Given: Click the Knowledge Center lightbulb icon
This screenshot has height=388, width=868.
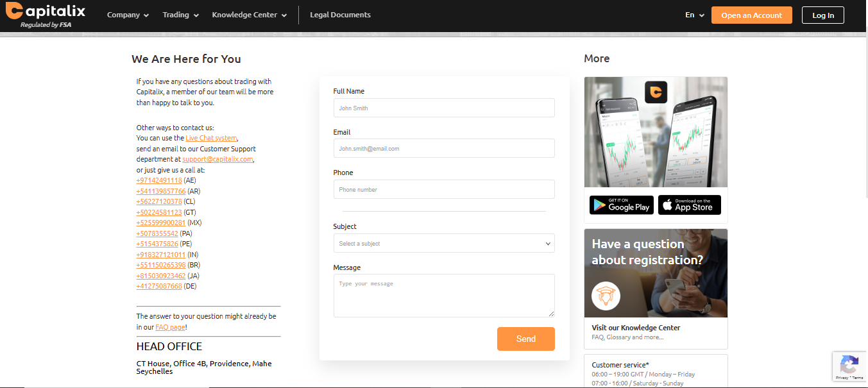Looking at the screenshot, I should pyautogui.click(x=606, y=296).
